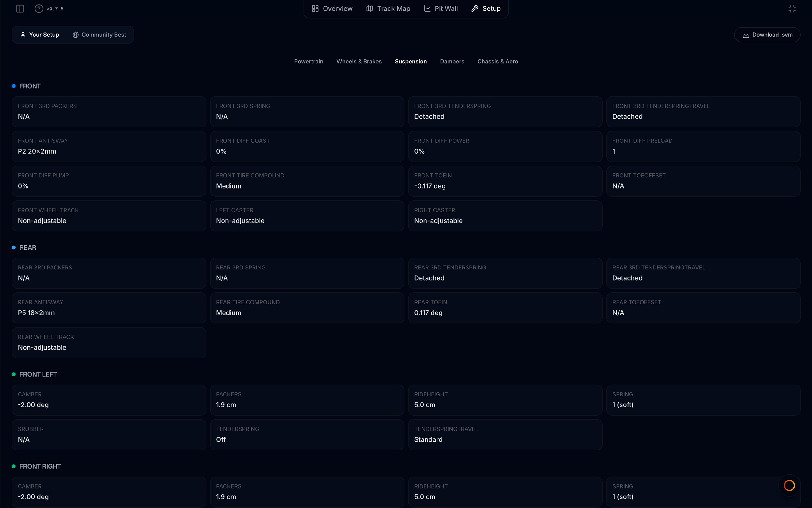Click the Front 3rd Tenderspringtravel card

(703, 112)
